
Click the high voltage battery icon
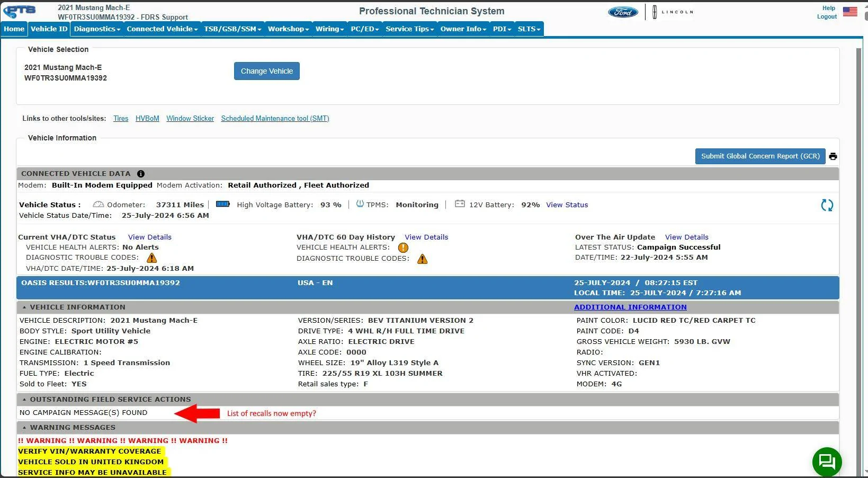(222, 204)
